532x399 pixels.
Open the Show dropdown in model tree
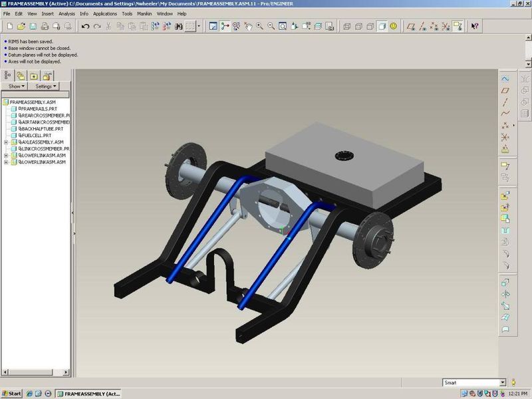pyautogui.click(x=17, y=86)
